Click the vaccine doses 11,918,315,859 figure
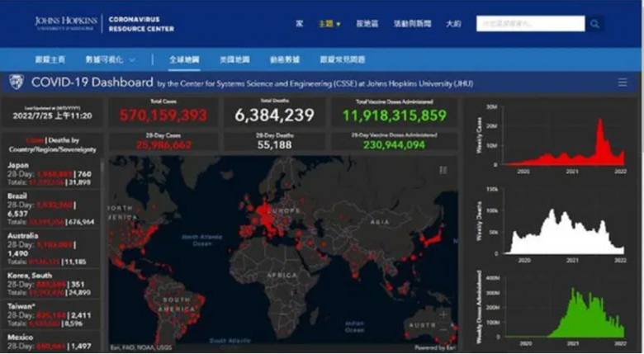This screenshot has width=644, height=354. pos(395,116)
